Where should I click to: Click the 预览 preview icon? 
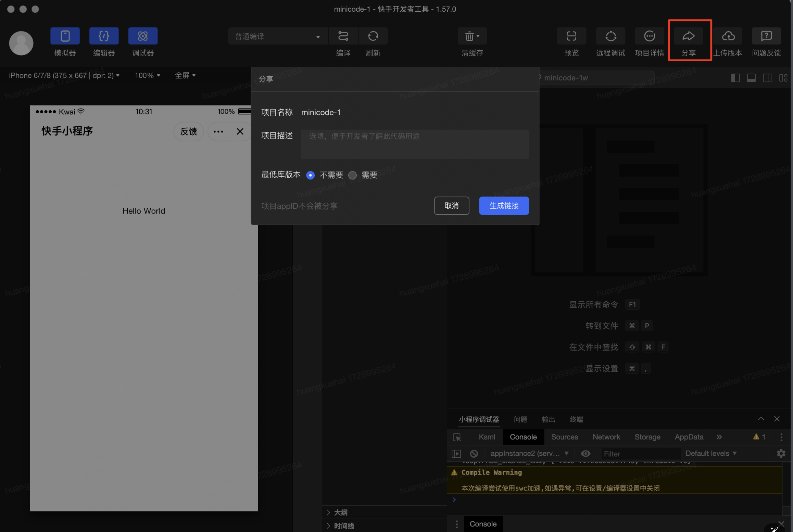pos(571,36)
